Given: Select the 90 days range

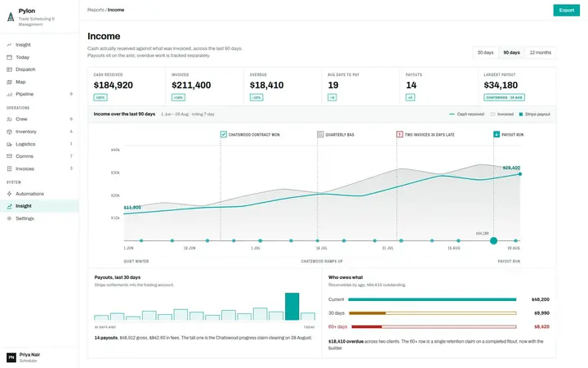Looking at the screenshot, I should coord(511,52).
